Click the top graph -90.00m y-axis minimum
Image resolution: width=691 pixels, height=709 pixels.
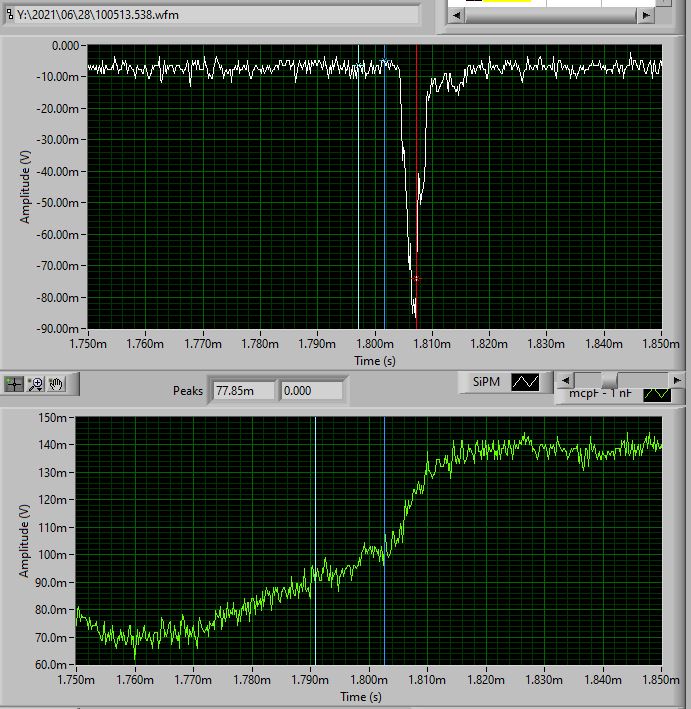coord(57,328)
